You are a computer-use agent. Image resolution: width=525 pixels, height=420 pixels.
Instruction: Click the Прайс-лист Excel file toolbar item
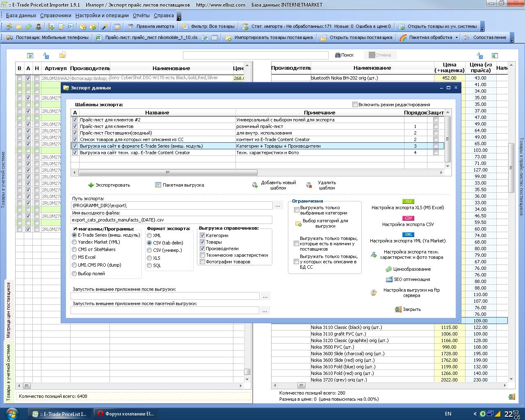click(x=146, y=37)
